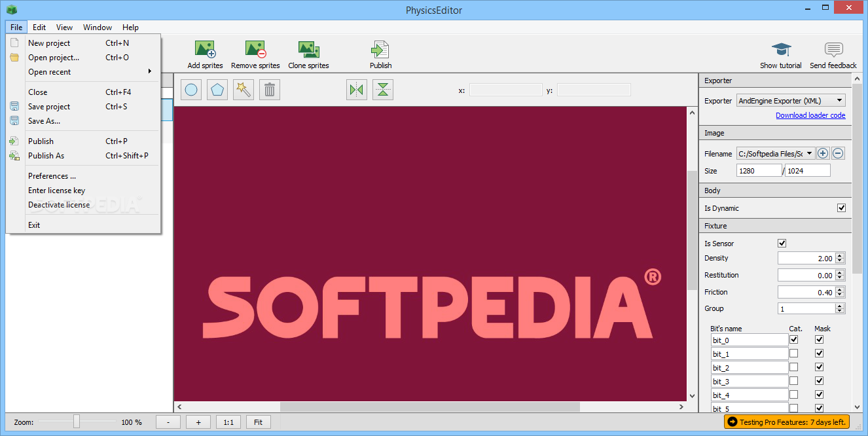Screen dimensions: 868x436
Task: Click the Send feedback icon
Action: click(833, 50)
